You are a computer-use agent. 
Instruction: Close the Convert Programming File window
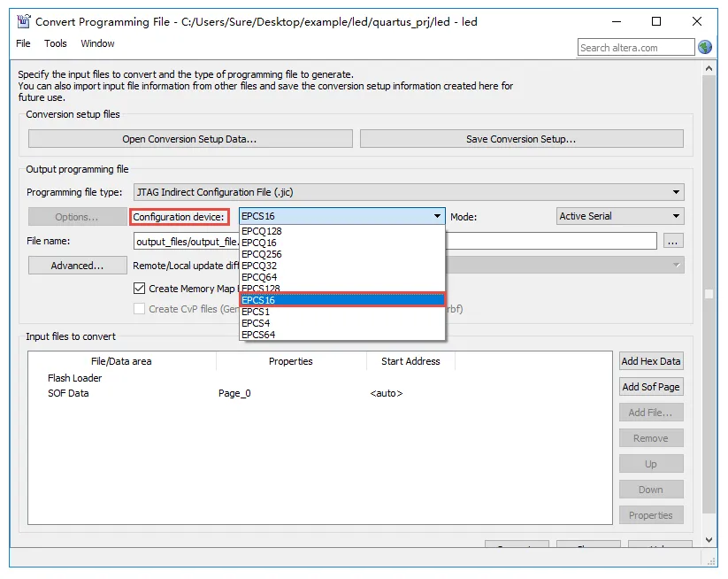tap(697, 21)
